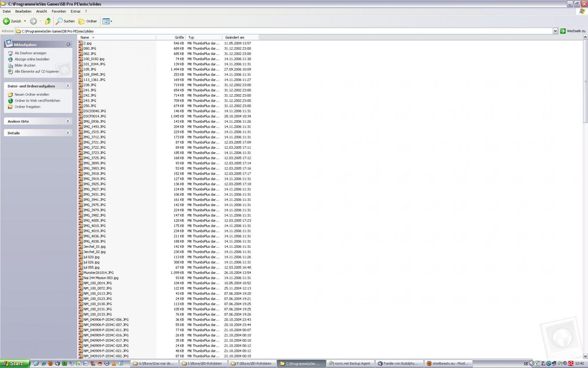This screenshot has height=368, width=588.
Task: Select file icon of DSC03040.JPG
Action: 80,111
